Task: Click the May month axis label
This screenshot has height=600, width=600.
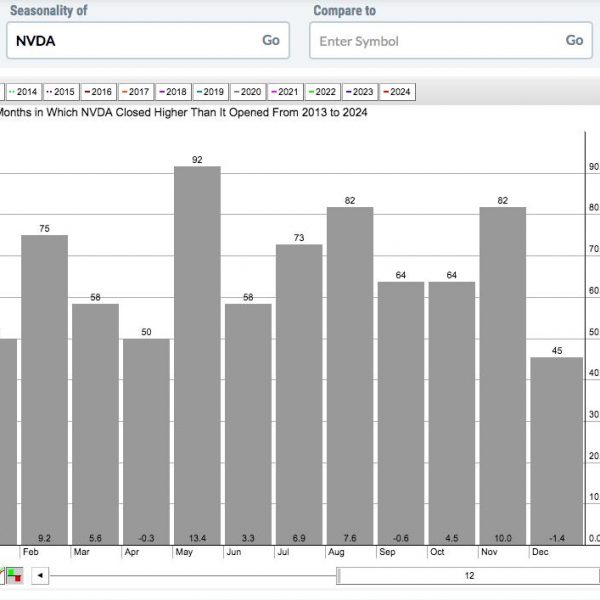Action: 184,552
